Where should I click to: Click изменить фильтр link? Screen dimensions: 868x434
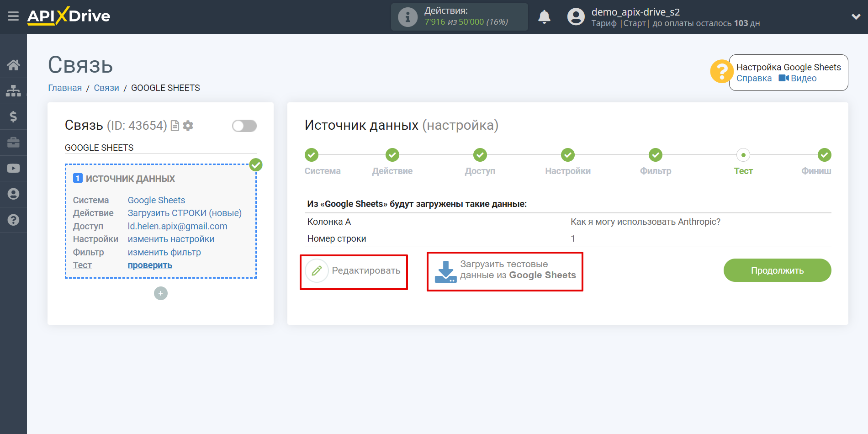pos(164,252)
